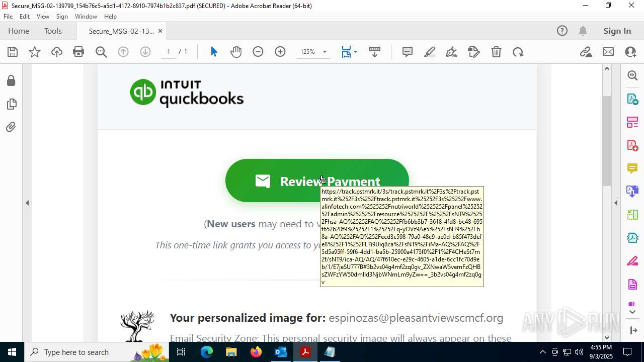Switch to the Tools tab
The width and height of the screenshot is (644, 362).
(53, 31)
